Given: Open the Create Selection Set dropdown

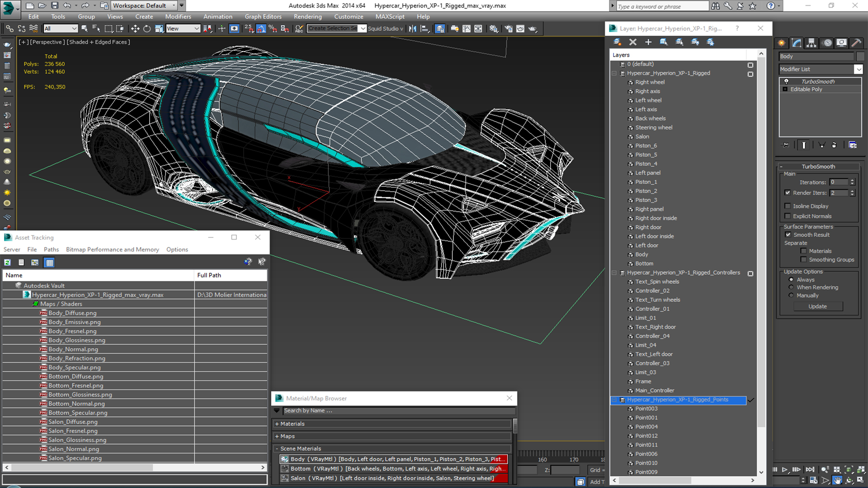Looking at the screenshot, I should (x=363, y=28).
